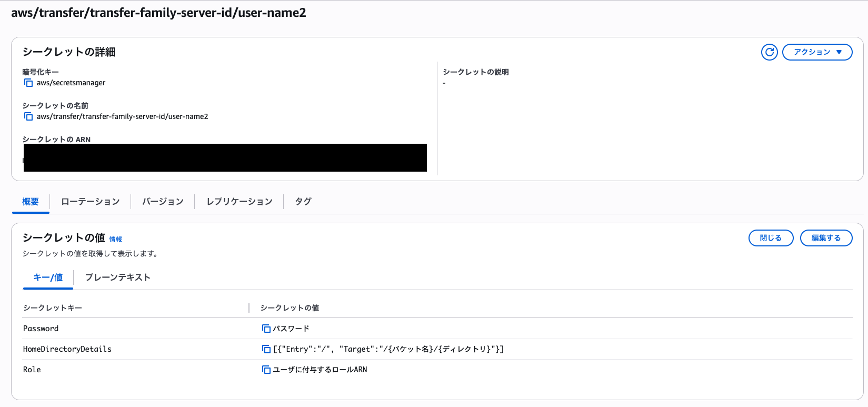Screen dimensions: 868x407
Task: Click the シークレットの値 column header
Action: click(290, 308)
